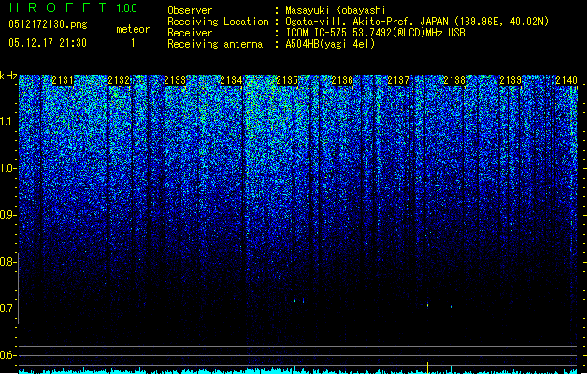Click the 'Observer' field label
588x374 pixels.
point(190,10)
